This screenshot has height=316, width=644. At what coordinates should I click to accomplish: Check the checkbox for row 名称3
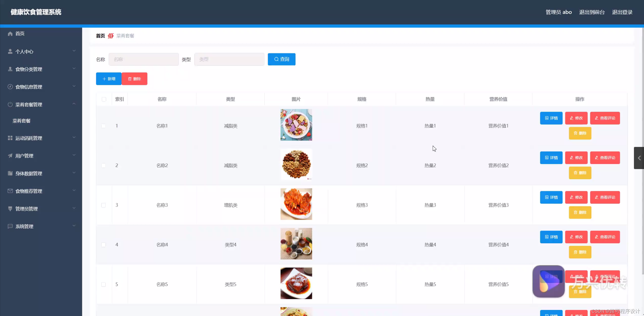tap(103, 205)
